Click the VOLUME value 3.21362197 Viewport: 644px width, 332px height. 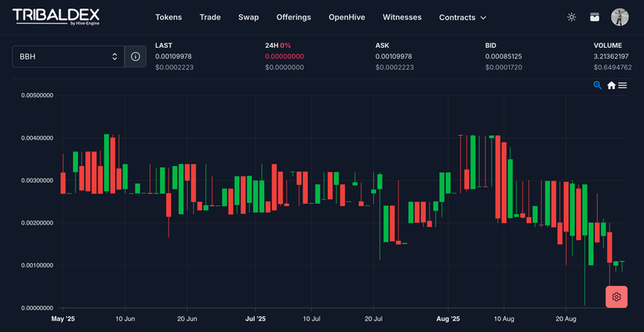pyautogui.click(x=612, y=56)
